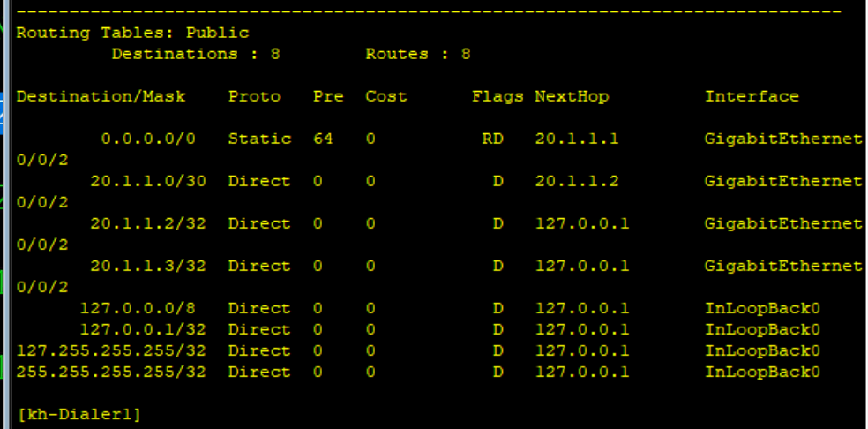Image resolution: width=868 pixels, height=429 pixels.
Task: Click the Static protocol entry
Action: point(259,139)
